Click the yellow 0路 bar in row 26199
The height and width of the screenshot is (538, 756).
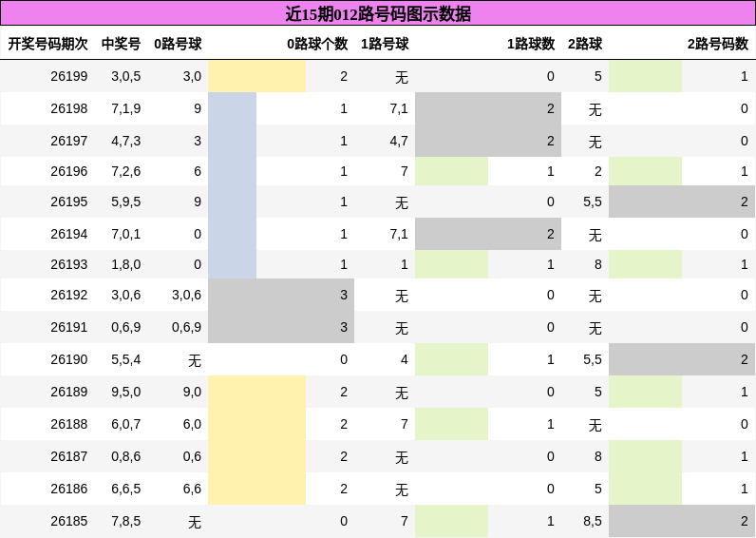(x=256, y=76)
